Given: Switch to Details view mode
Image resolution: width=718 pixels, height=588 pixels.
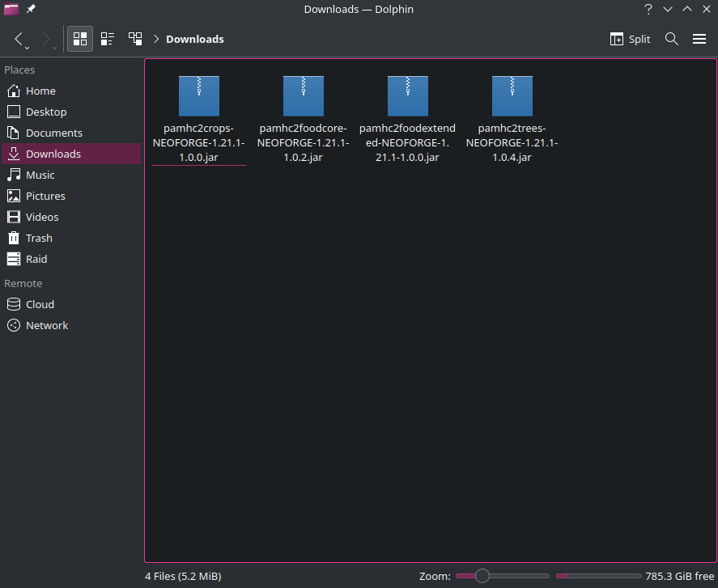Looking at the screenshot, I should tap(135, 39).
